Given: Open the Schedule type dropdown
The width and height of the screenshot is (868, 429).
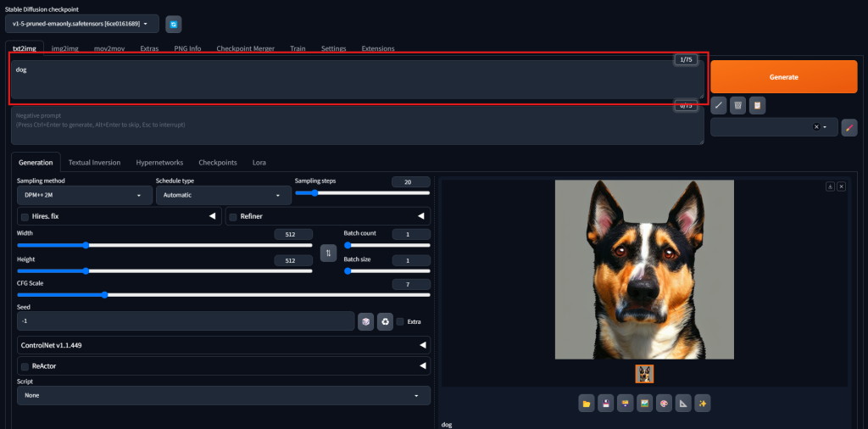Looking at the screenshot, I should pyautogui.click(x=223, y=195).
